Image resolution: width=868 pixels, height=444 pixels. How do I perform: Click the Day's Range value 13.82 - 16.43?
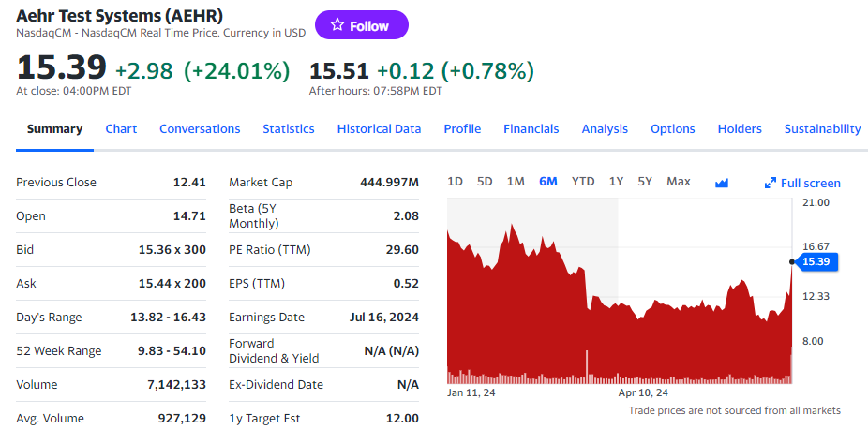click(x=169, y=317)
